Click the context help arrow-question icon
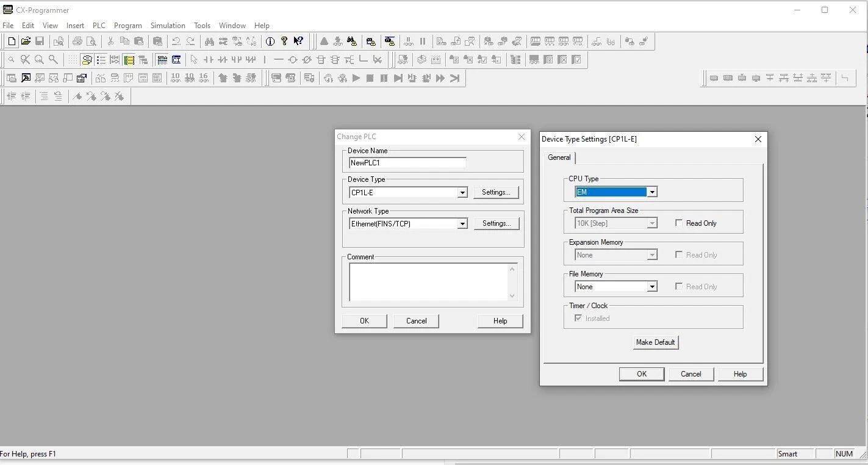 click(298, 41)
